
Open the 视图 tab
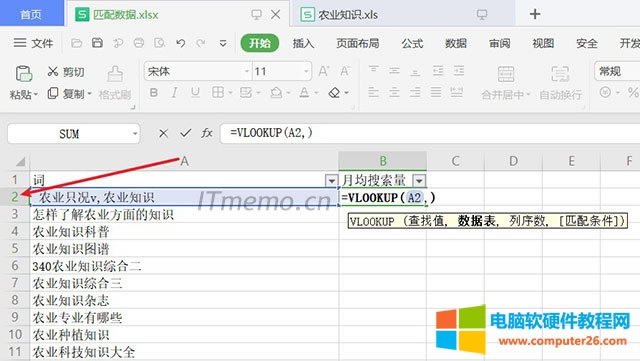pyautogui.click(x=543, y=43)
